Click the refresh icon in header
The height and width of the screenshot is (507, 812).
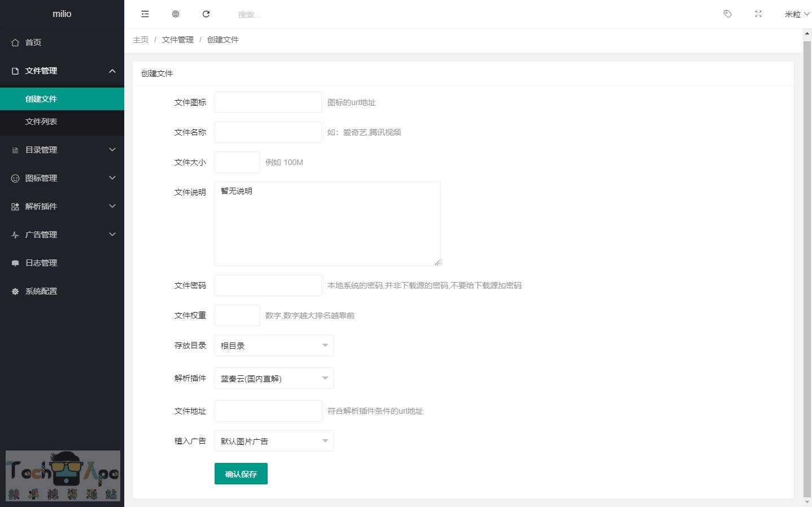[x=206, y=14]
